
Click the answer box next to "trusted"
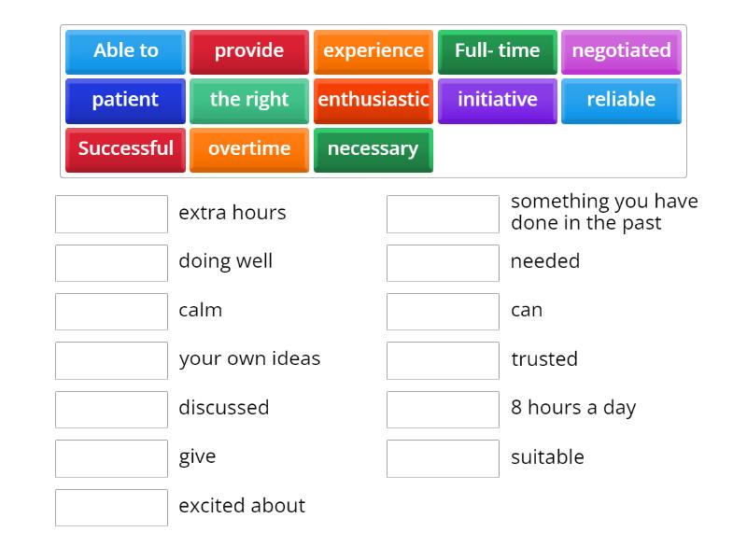click(443, 360)
